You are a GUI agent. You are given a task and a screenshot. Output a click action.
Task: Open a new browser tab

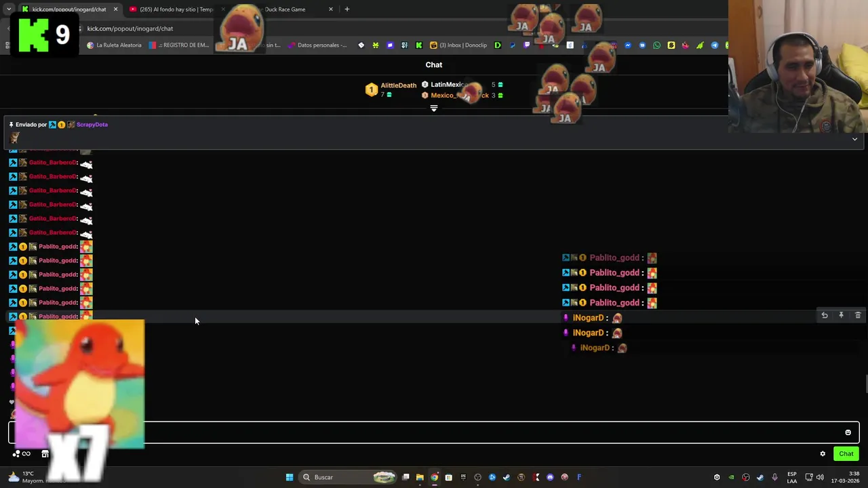point(347,9)
